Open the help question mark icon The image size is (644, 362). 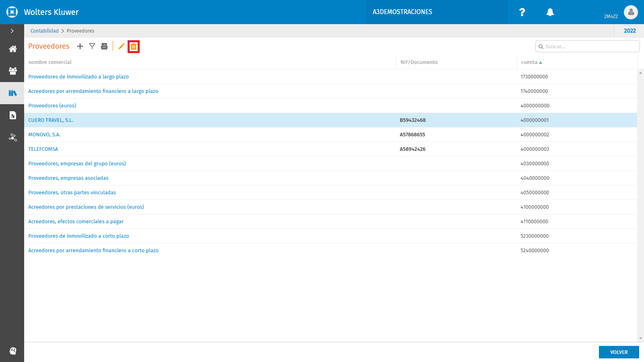[522, 12]
